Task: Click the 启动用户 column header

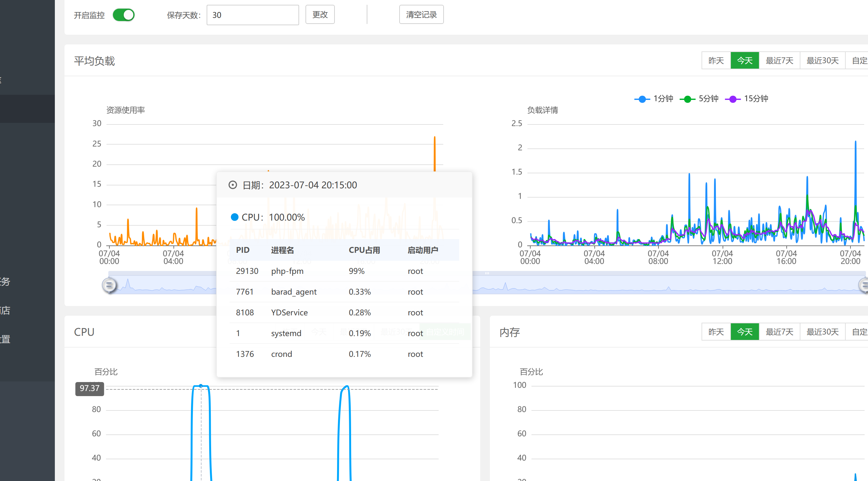Action: 423,250
